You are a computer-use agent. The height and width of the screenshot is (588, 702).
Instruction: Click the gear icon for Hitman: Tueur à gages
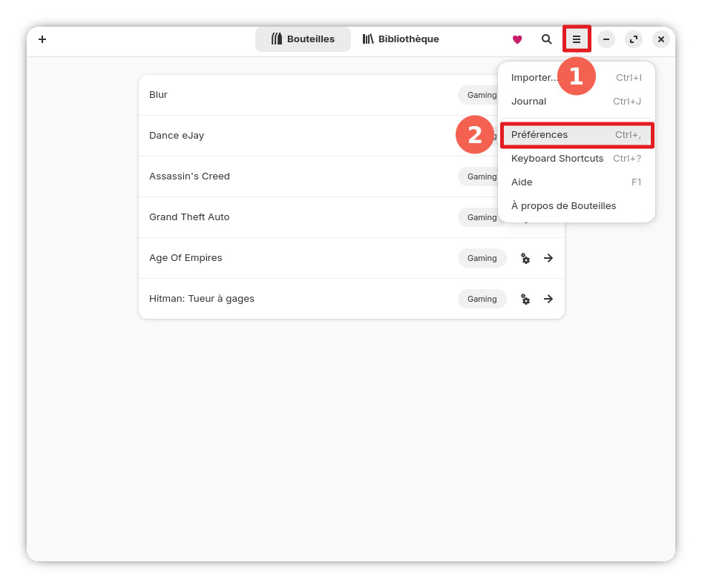tap(525, 299)
